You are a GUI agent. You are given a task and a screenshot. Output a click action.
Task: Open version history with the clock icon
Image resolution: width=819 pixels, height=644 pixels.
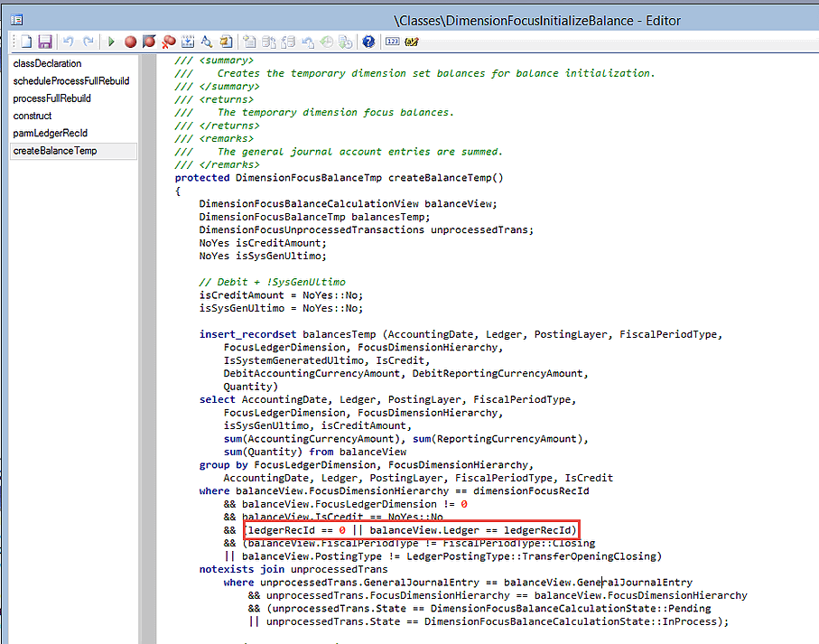pyautogui.click(x=327, y=42)
